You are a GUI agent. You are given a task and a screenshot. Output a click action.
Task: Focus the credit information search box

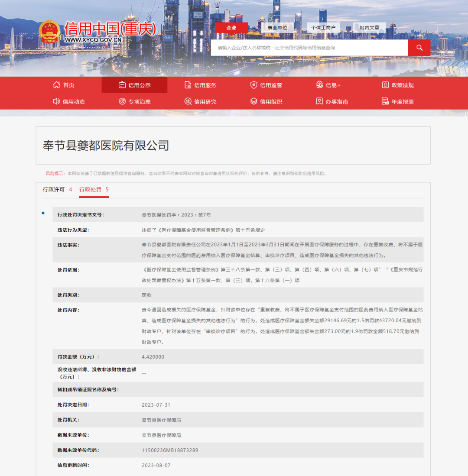click(x=309, y=48)
